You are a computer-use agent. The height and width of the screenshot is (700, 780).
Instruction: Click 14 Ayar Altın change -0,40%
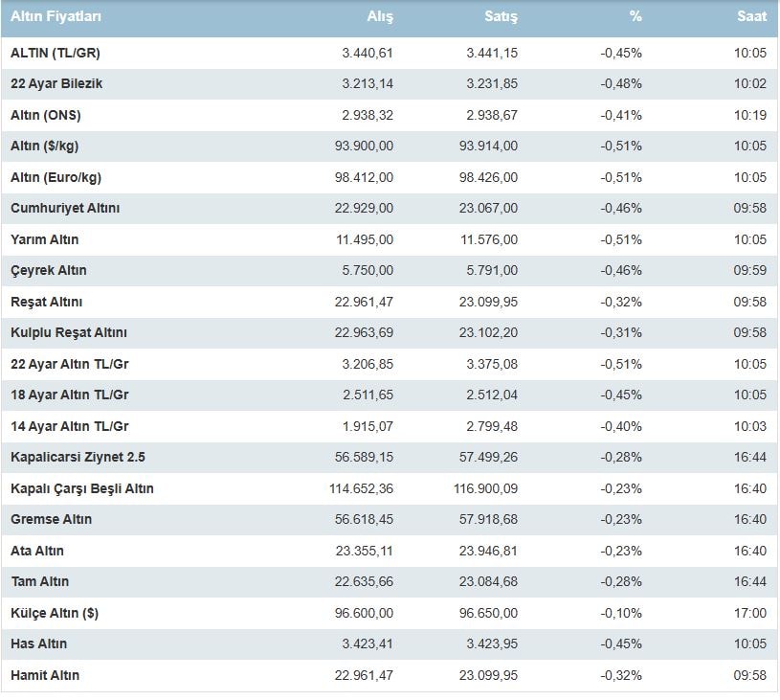(x=621, y=426)
